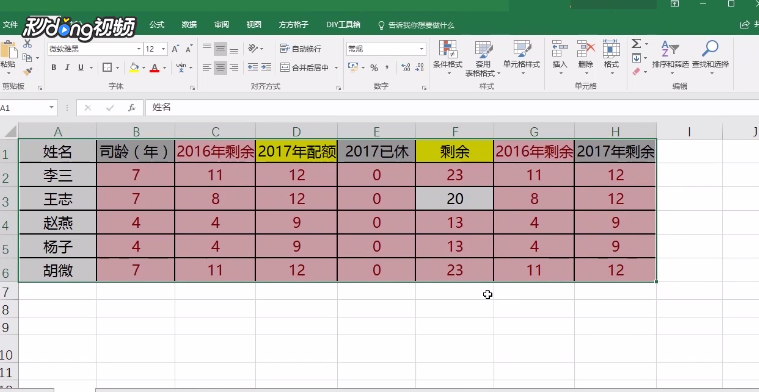Toggle middle vertical alignment
Screen dimensions: 759x392
[221, 48]
